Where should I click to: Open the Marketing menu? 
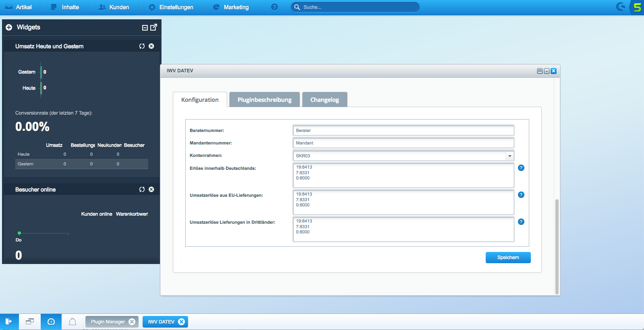coord(231,7)
